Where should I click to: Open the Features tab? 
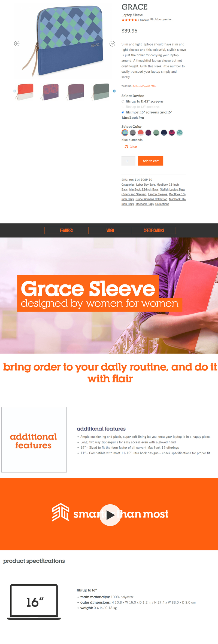pos(66,230)
